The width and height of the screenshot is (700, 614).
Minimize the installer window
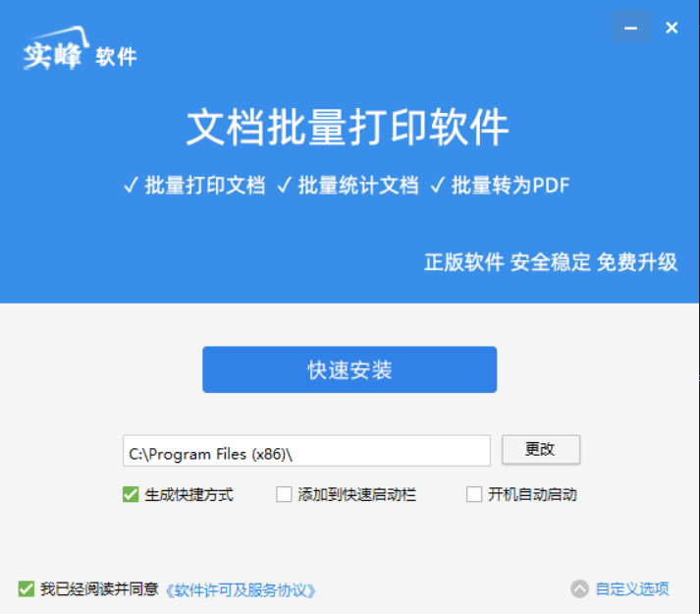point(631,28)
